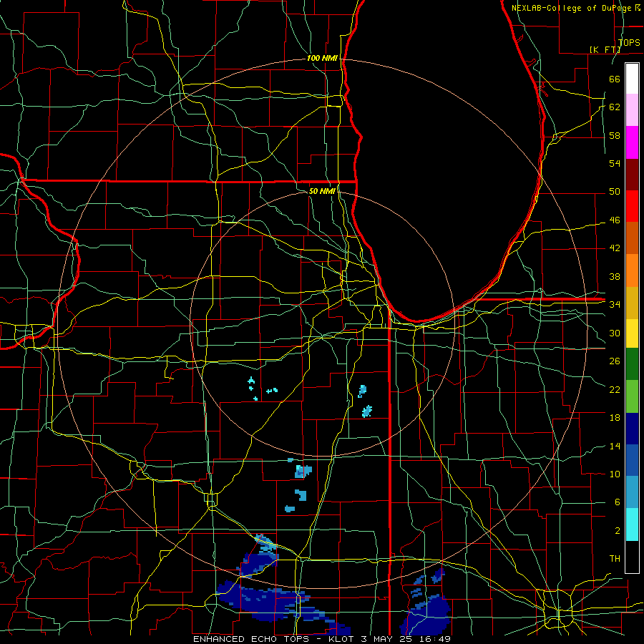Click the legend value '2'
The height and width of the screenshot is (644, 644).
click(618, 531)
